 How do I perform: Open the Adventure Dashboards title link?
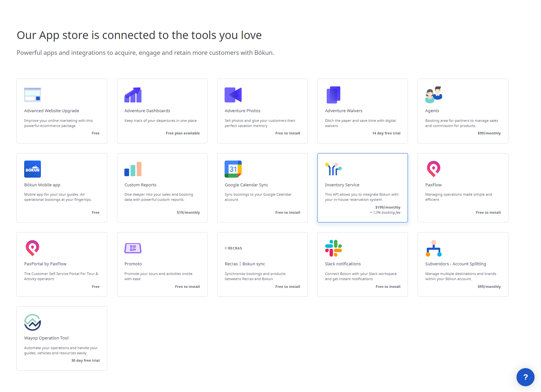click(x=147, y=111)
